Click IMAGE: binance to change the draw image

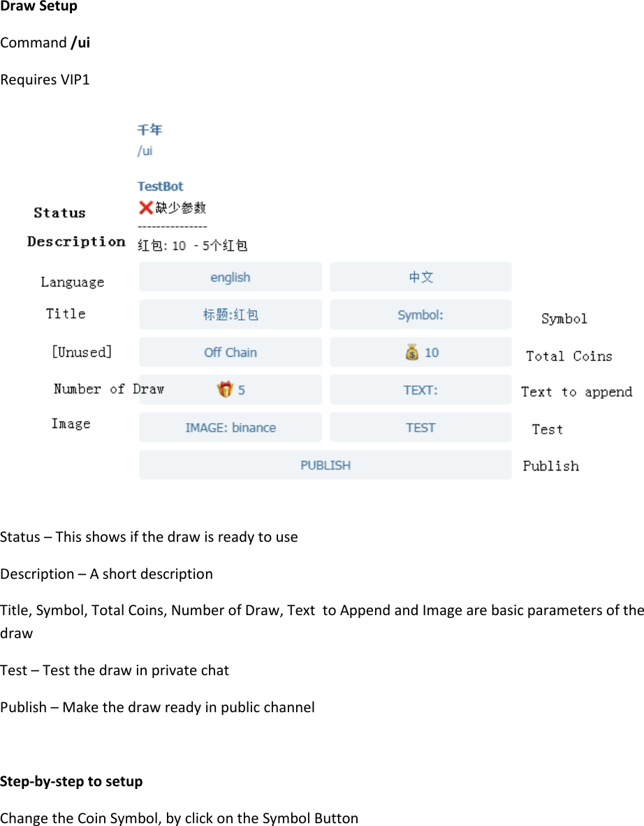coord(230,427)
